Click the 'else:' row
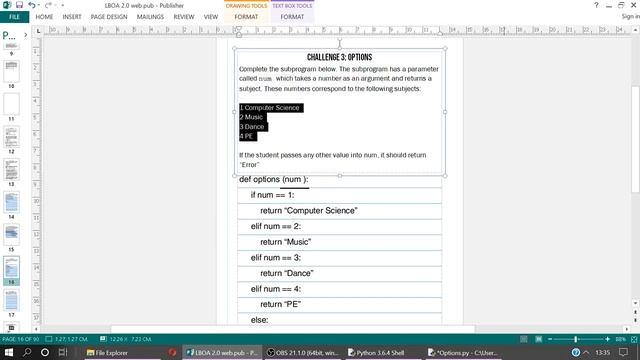The width and height of the screenshot is (640, 360). pos(340,320)
